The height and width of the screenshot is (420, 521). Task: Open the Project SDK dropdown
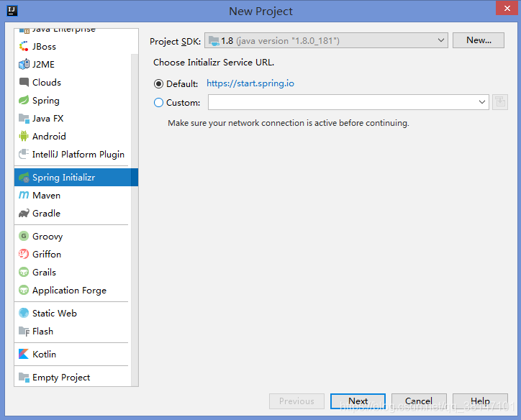[326, 40]
